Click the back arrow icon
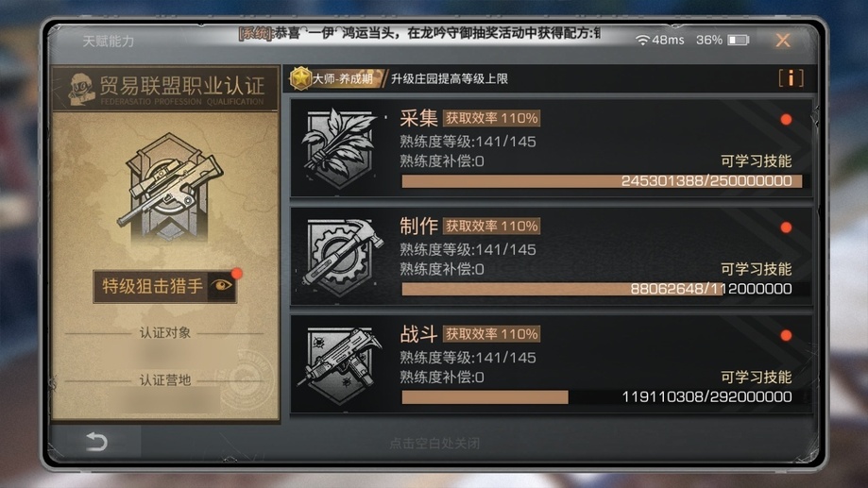 [96, 442]
